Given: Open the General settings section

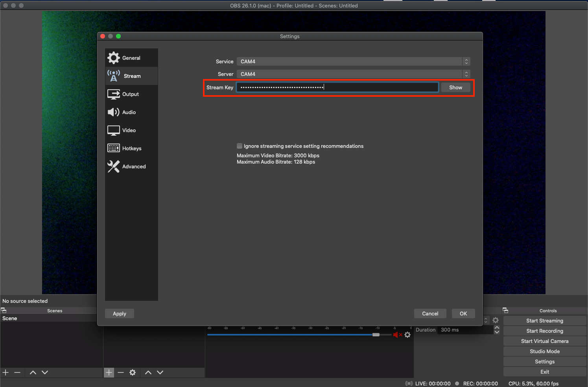Looking at the screenshot, I should (131, 58).
